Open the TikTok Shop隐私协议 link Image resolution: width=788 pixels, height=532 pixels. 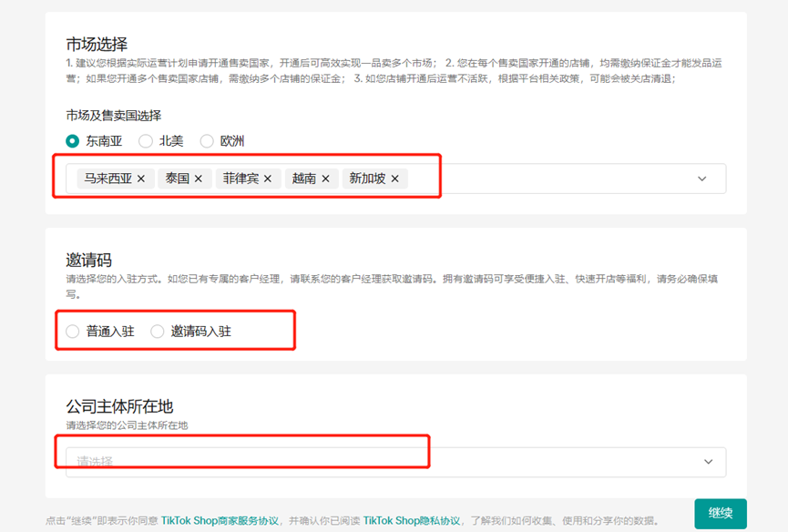(x=411, y=520)
